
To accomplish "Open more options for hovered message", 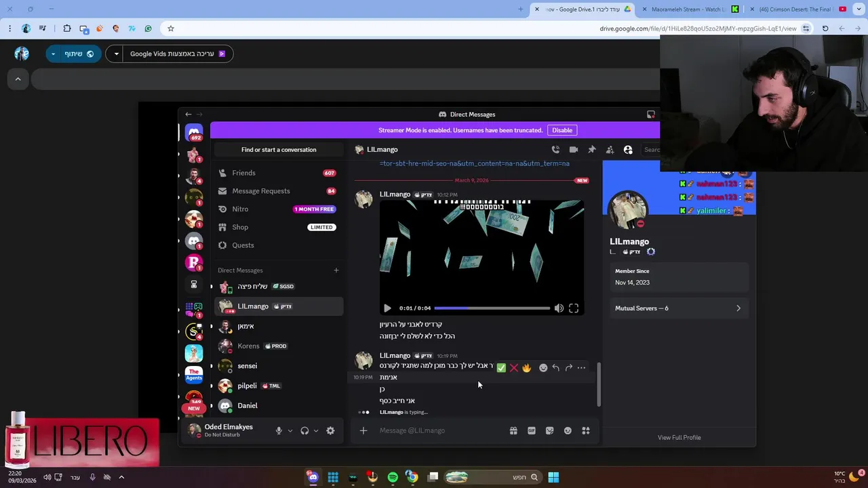I will 581,368.
